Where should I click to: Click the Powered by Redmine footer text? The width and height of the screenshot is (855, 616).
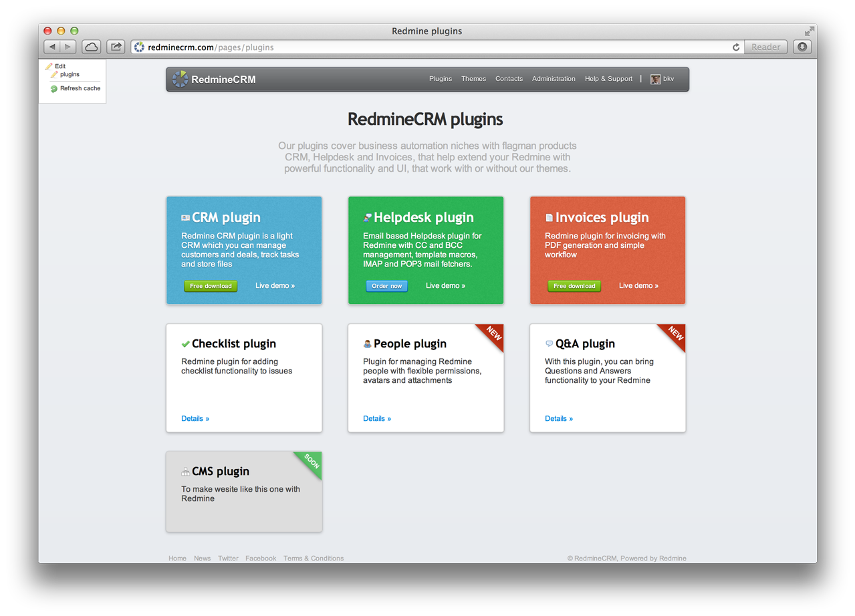653,559
